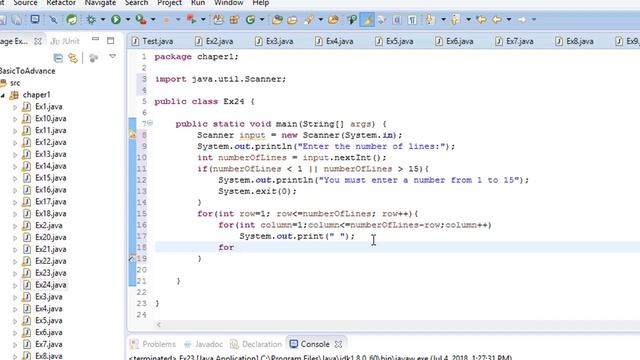Image resolution: width=640 pixels, height=360 pixels.
Task: Close the Console view tab
Action: click(x=338, y=344)
